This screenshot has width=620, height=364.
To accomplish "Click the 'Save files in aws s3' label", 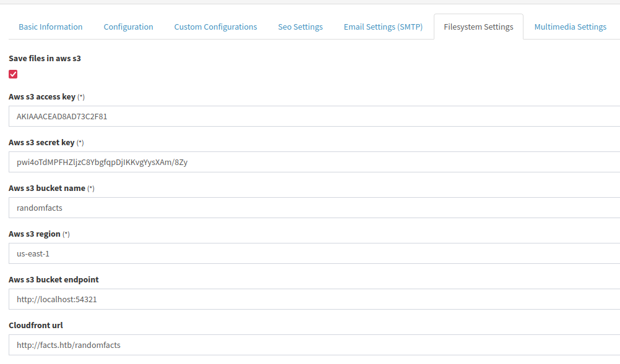I will click(x=45, y=59).
